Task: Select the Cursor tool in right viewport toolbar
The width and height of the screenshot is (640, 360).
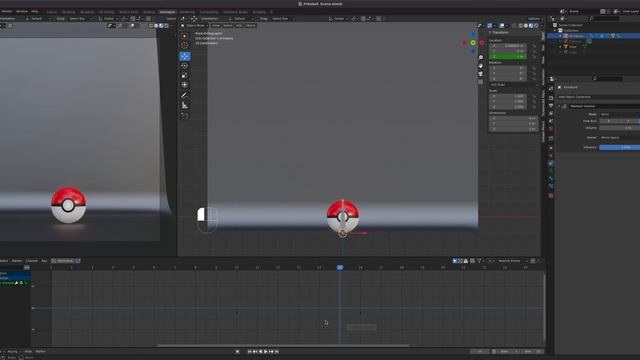Action: [x=184, y=46]
